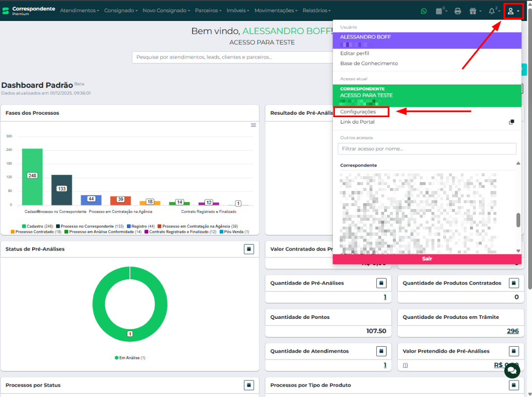Expand the Atendimentos dropdown menu
The height and width of the screenshot is (397, 532).
click(79, 11)
